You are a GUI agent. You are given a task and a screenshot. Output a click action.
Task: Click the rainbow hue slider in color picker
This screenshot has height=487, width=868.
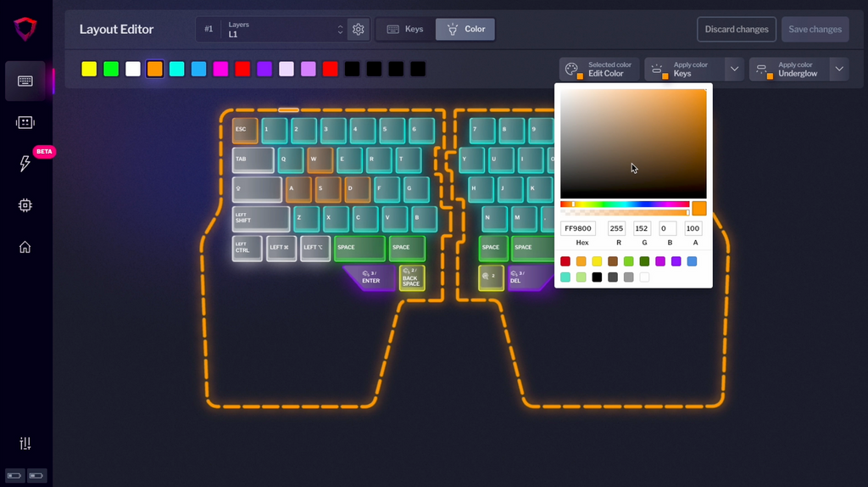click(625, 204)
